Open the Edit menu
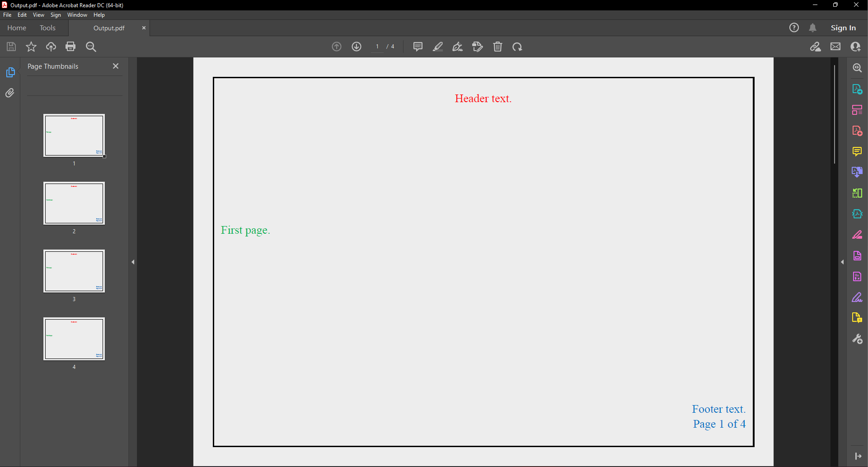The width and height of the screenshot is (868, 467). click(x=22, y=14)
